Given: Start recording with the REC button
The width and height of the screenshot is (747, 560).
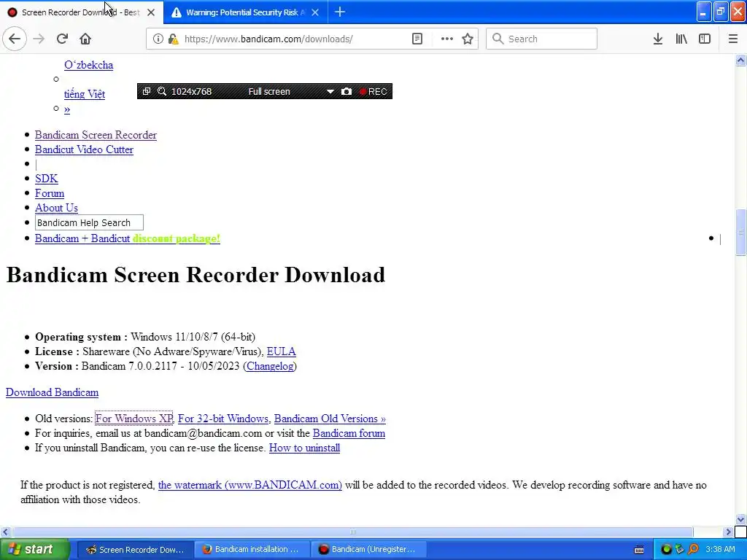Looking at the screenshot, I should 373,91.
